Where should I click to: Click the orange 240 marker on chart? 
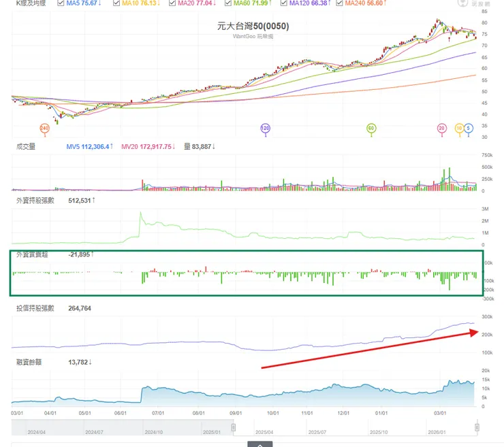coord(44,129)
